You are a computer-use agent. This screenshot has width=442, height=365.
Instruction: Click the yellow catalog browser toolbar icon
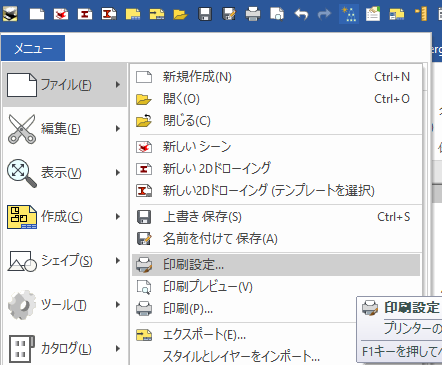[397, 14]
